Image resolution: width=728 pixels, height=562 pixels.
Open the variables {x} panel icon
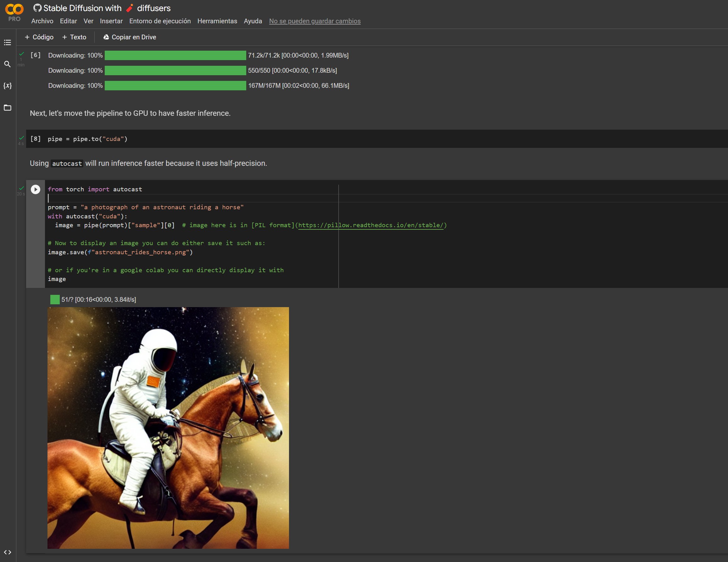click(x=7, y=86)
